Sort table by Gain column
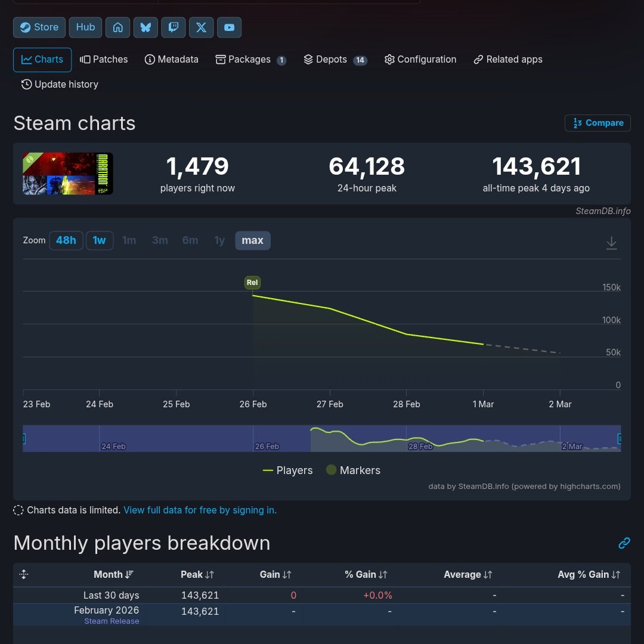 tap(275, 575)
